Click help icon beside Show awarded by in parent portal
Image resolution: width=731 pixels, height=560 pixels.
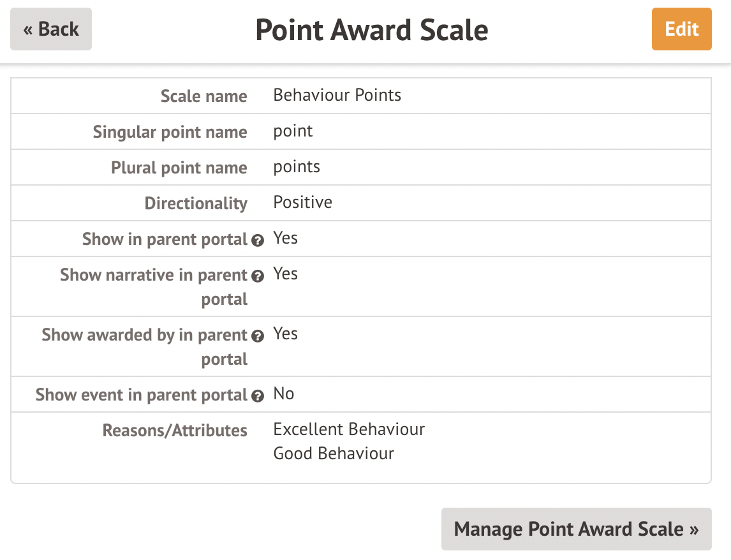click(258, 336)
